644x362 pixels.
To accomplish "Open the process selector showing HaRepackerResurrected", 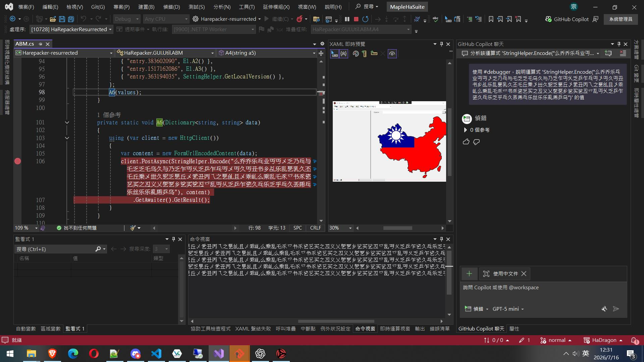I will tap(71, 29).
